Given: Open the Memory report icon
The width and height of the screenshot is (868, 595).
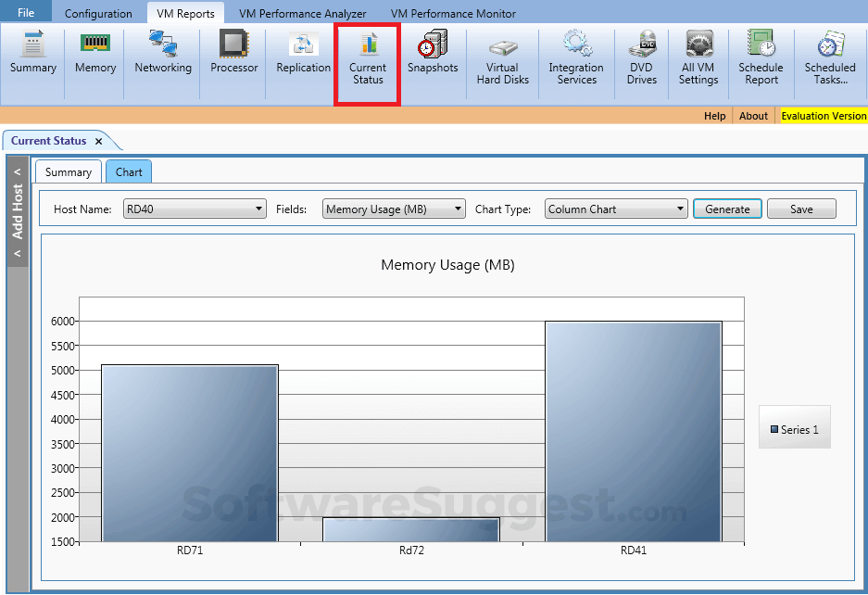Looking at the screenshot, I should 94,57.
